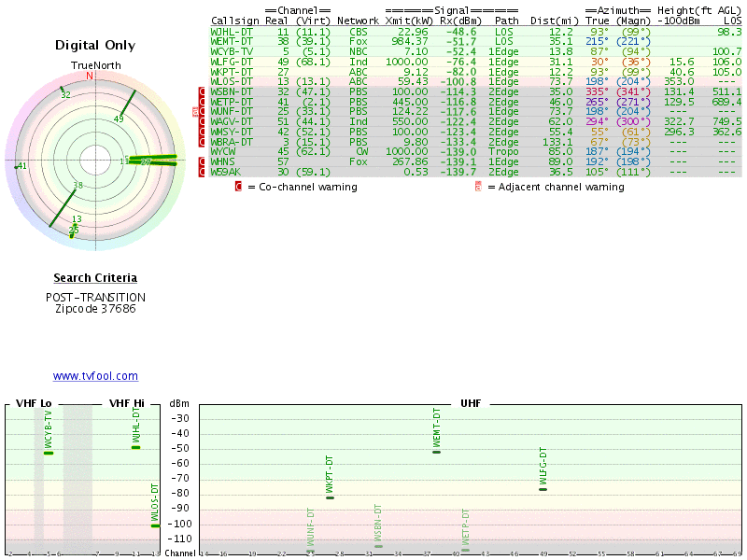
Task: Click the co-channel warning icon beside WSBN-DT
Action: 202,91
